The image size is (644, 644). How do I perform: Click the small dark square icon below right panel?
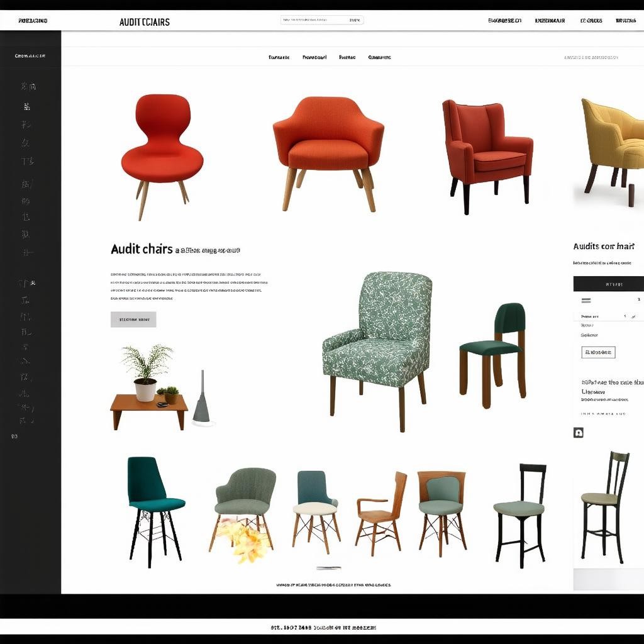click(x=579, y=433)
